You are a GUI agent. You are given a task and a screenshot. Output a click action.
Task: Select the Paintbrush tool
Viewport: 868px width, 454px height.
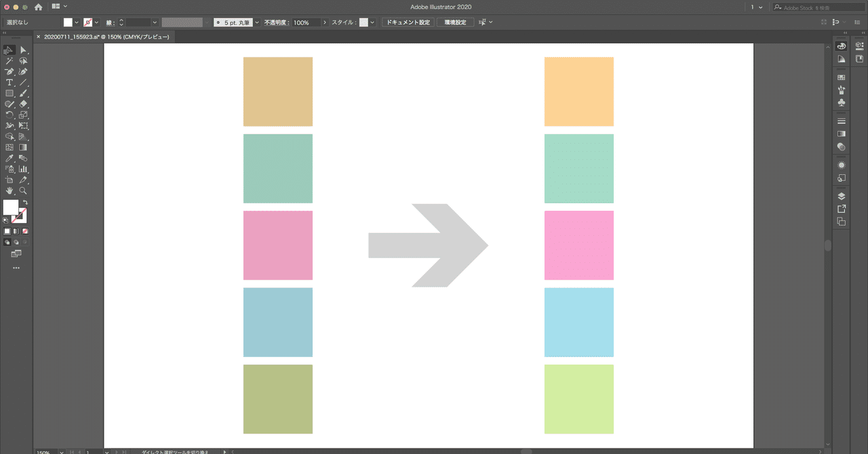point(23,93)
